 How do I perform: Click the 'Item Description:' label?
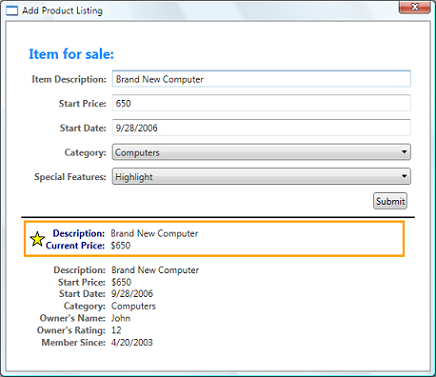click(69, 79)
